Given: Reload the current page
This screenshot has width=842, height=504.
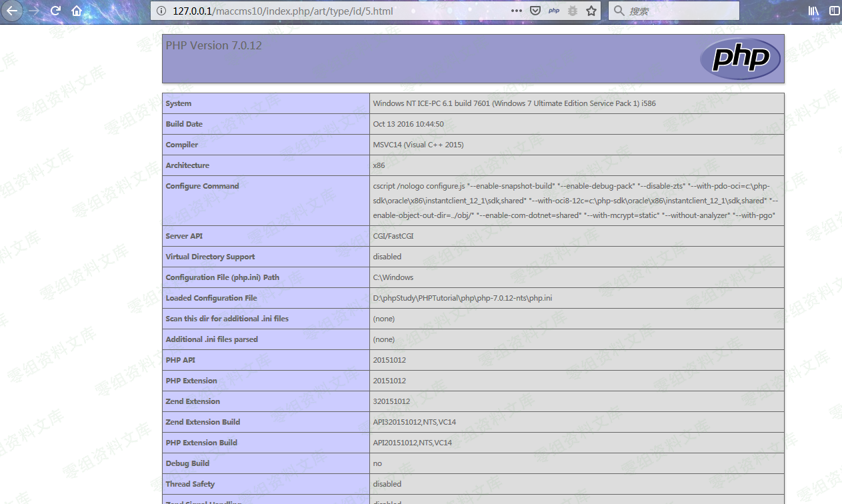Looking at the screenshot, I should pos(55,11).
